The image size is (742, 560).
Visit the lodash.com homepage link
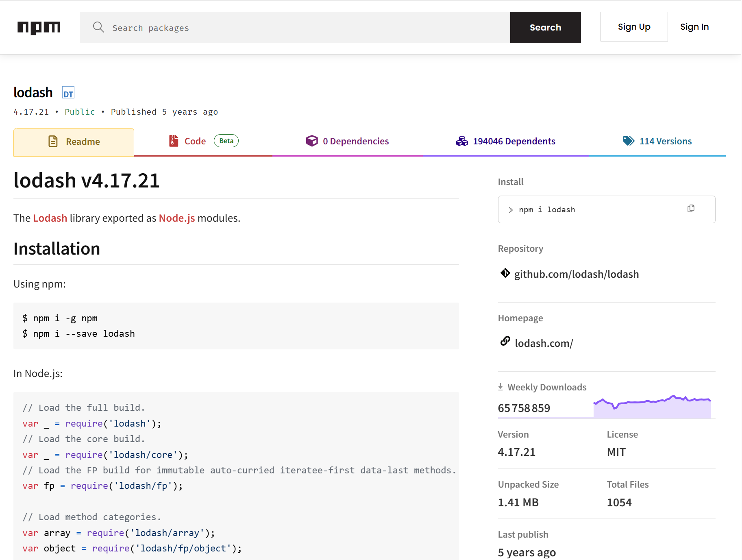544,342
